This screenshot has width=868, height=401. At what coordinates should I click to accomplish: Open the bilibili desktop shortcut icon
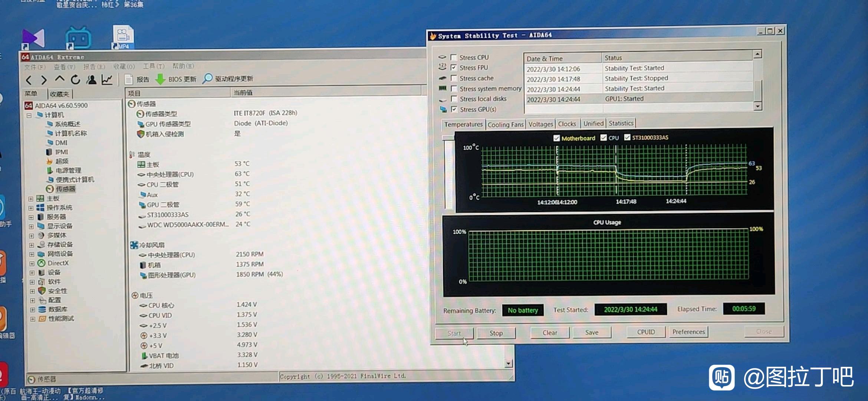(78, 38)
